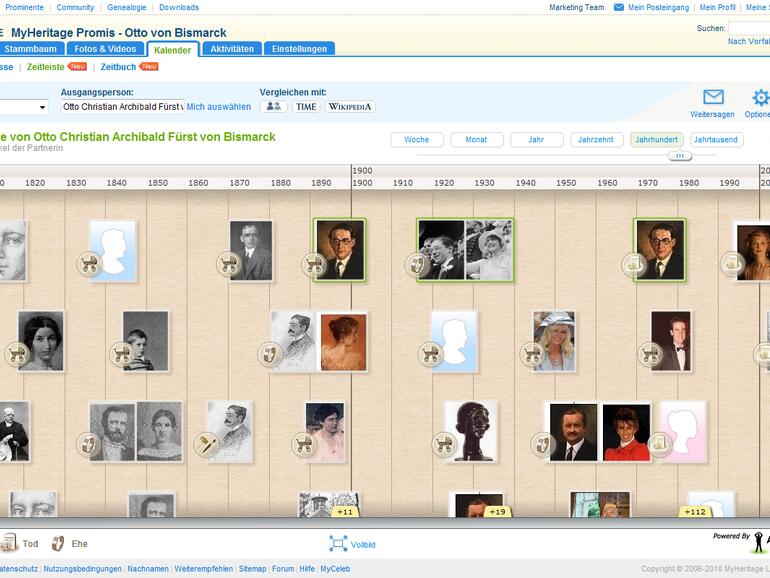Viewport: 770px width, 578px height.
Task: Select the Monat time scale
Action: [476, 139]
